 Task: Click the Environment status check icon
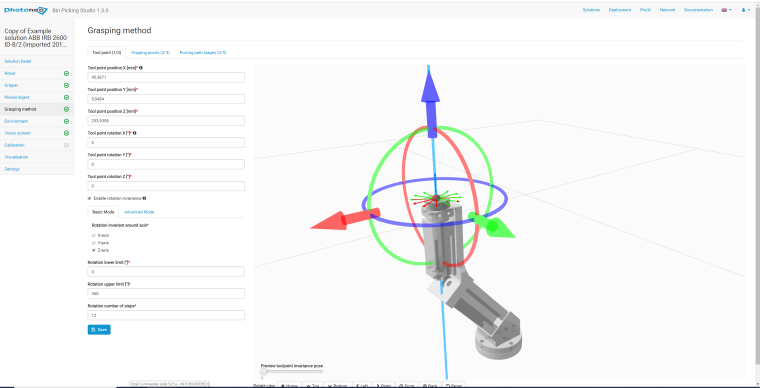coord(66,122)
